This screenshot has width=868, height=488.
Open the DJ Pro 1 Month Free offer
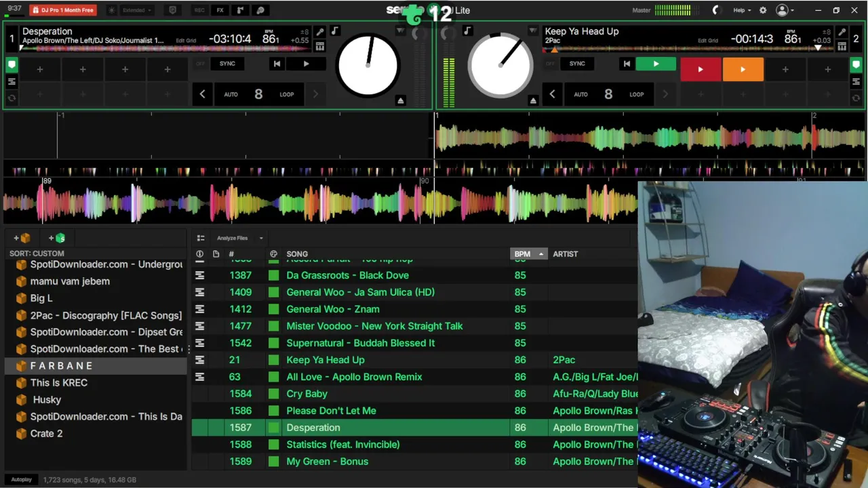click(63, 10)
